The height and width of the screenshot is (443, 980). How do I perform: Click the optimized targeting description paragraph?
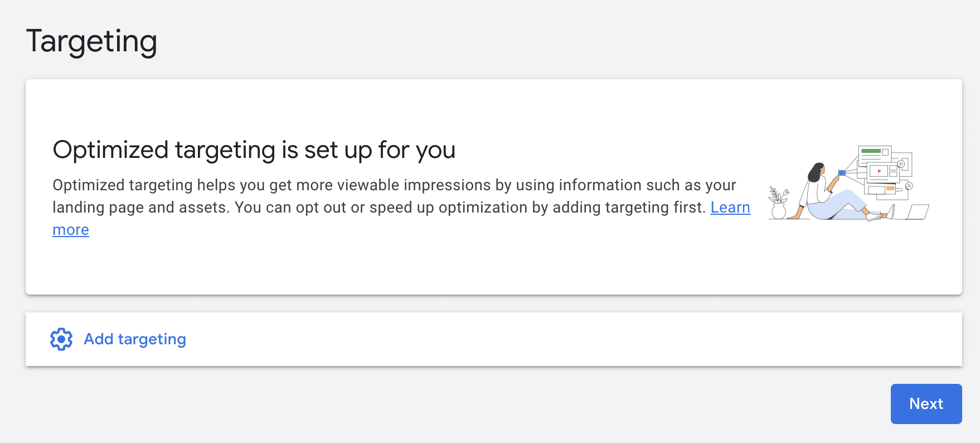[x=401, y=207]
